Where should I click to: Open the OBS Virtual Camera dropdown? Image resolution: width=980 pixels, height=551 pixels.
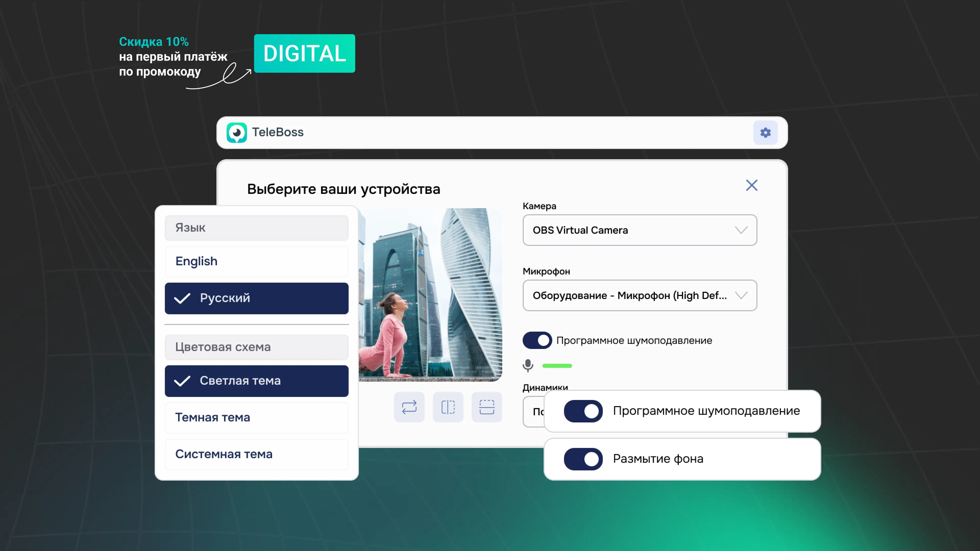point(639,230)
